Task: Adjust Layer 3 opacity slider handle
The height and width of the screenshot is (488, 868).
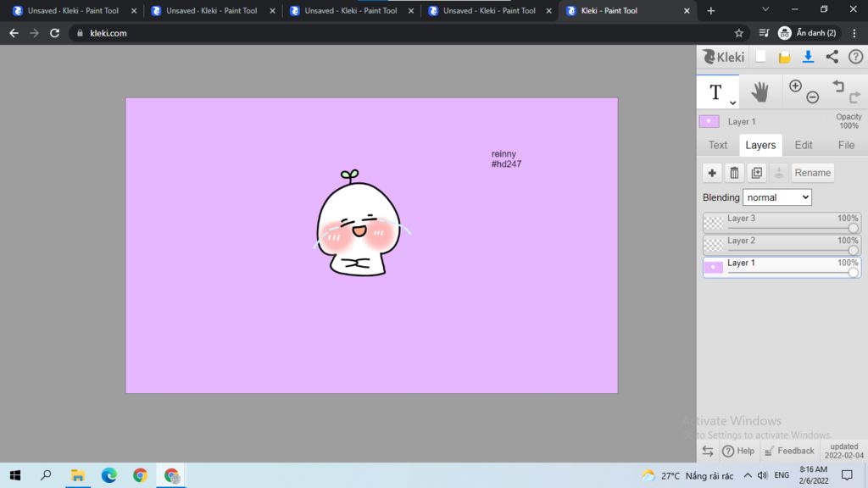Action: (x=853, y=228)
